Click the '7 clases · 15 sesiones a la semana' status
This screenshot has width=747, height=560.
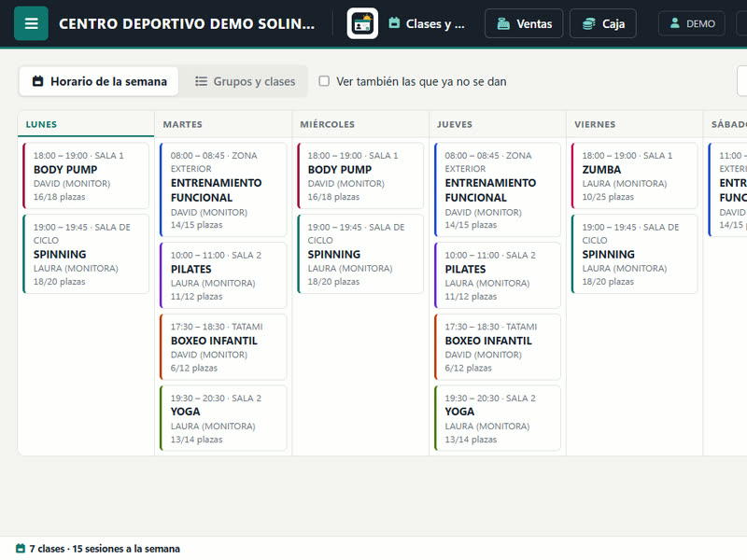coord(98,549)
